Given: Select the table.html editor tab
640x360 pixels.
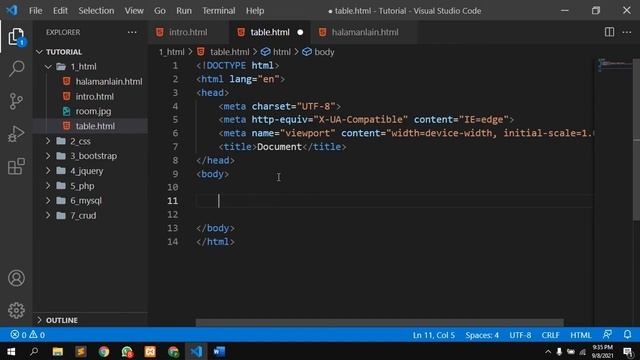Looking at the screenshot, I should [270, 32].
